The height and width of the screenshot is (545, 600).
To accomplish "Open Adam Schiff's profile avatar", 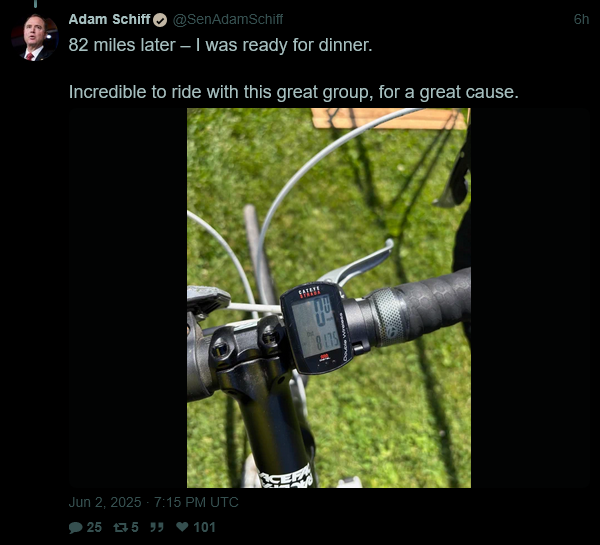I will click(x=34, y=38).
